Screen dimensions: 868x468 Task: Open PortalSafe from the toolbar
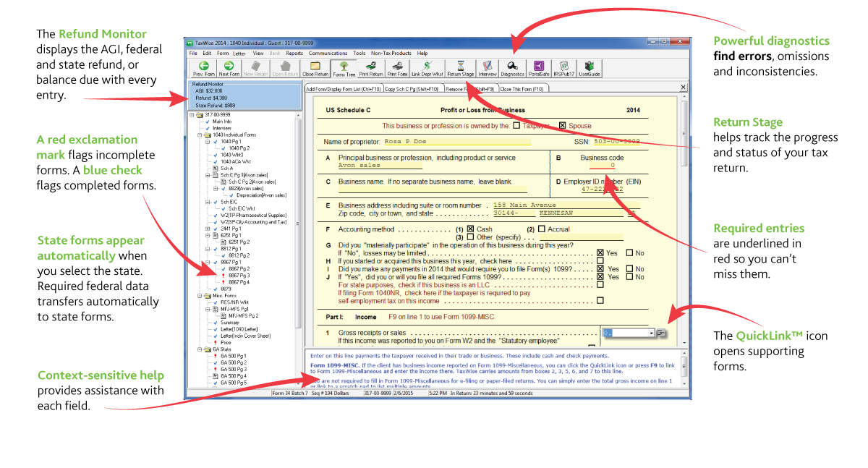pyautogui.click(x=540, y=68)
